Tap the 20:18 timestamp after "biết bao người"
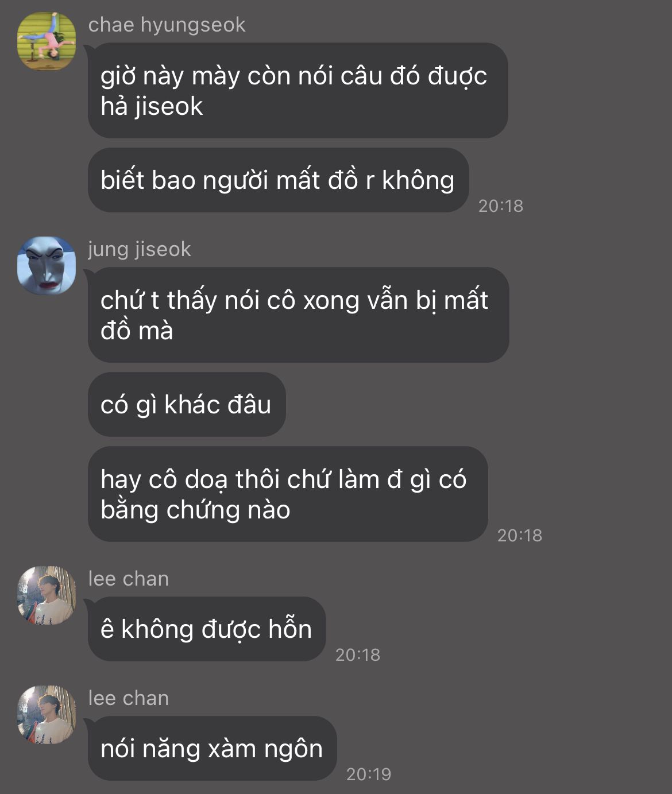 (501, 206)
